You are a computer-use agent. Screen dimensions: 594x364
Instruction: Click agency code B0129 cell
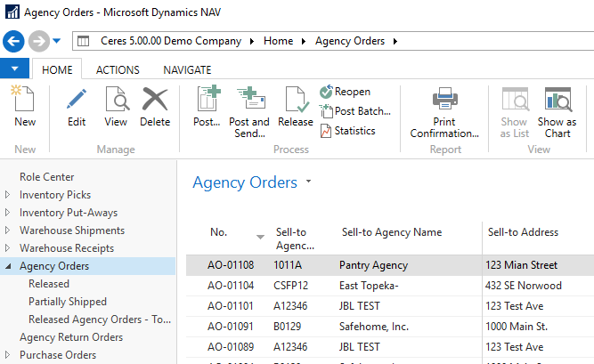pyautogui.click(x=287, y=327)
